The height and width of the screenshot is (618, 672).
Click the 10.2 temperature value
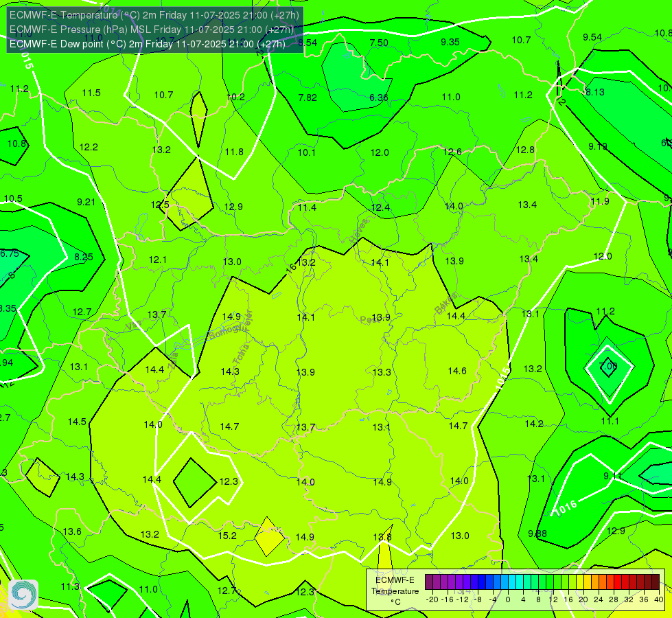(x=235, y=98)
